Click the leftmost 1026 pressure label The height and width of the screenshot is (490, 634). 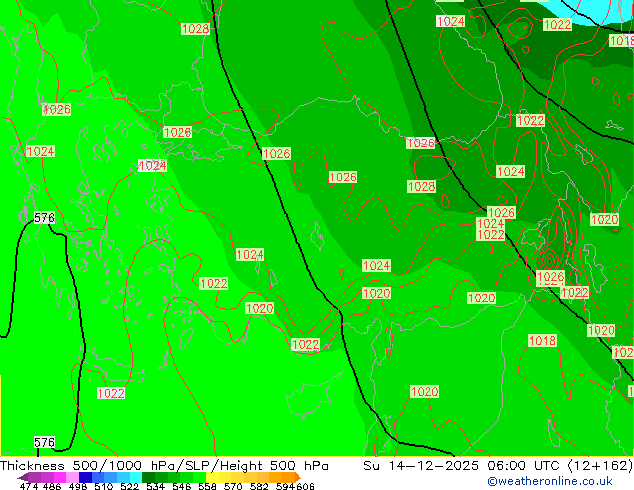57,109
